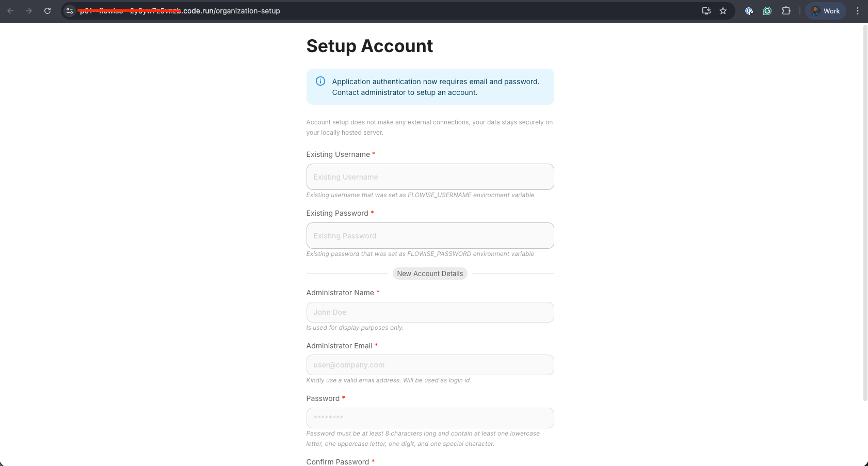This screenshot has width=868, height=466.
Task: Click the install app icon in address bar
Action: pyautogui.click(x=706, y=11)
